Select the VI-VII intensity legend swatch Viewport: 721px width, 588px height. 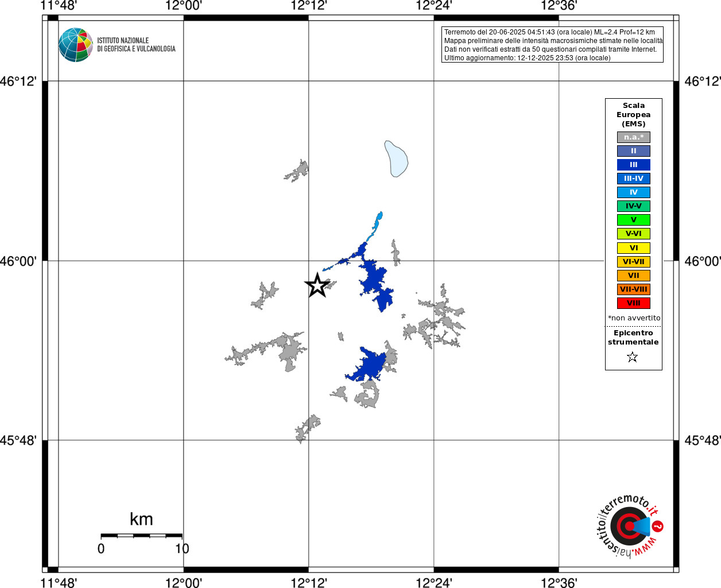point(634,262)
